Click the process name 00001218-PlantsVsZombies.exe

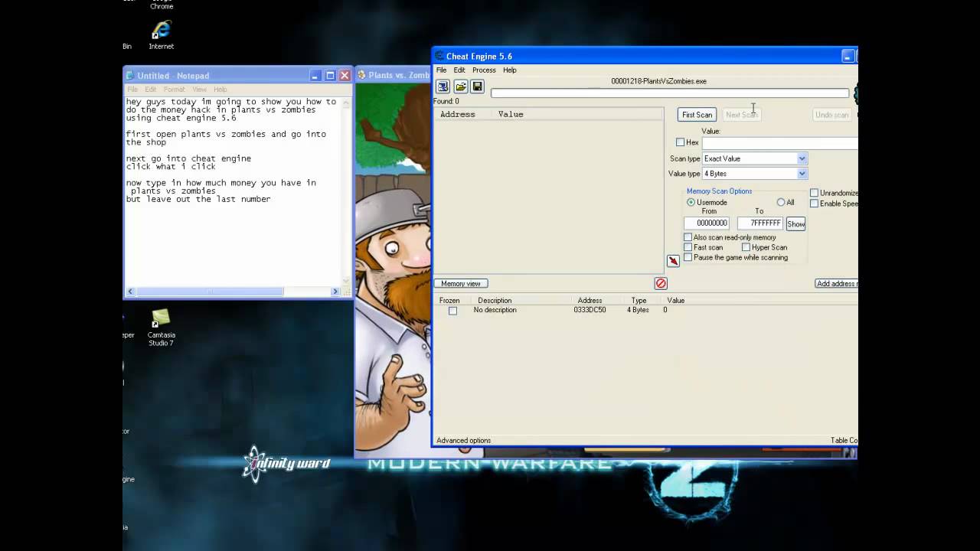point(658,81)
